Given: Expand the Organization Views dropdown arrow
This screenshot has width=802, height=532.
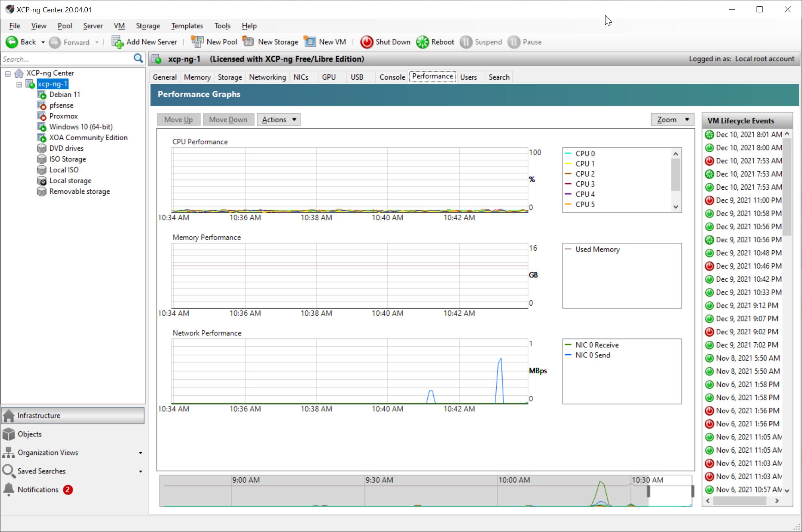Looking at the screenshot, I should click(x=140, y=453).
